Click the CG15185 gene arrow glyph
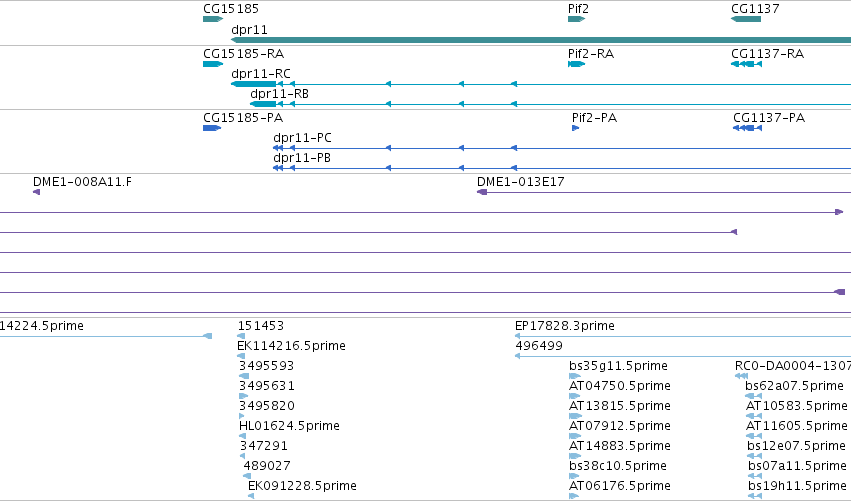 click(x=213, y=19)
